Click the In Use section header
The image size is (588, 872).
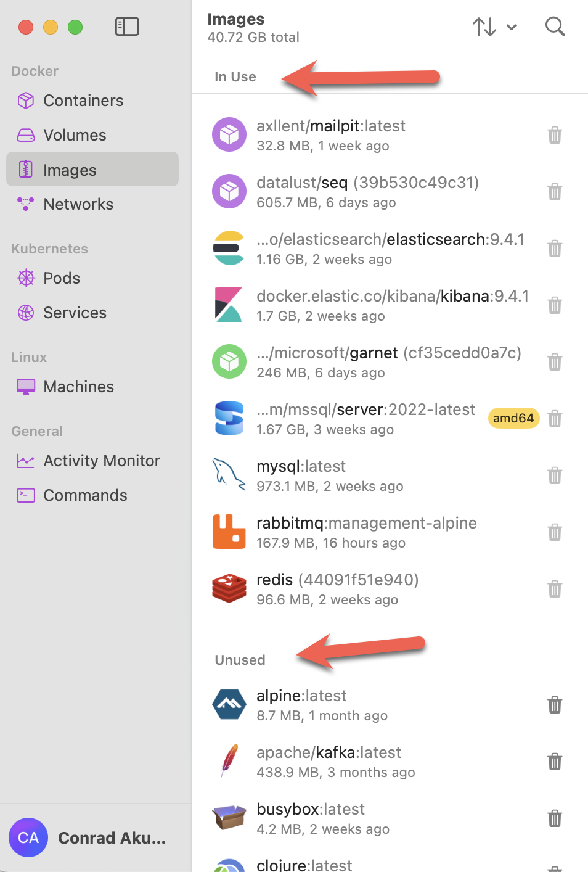[x=235, y=76]
